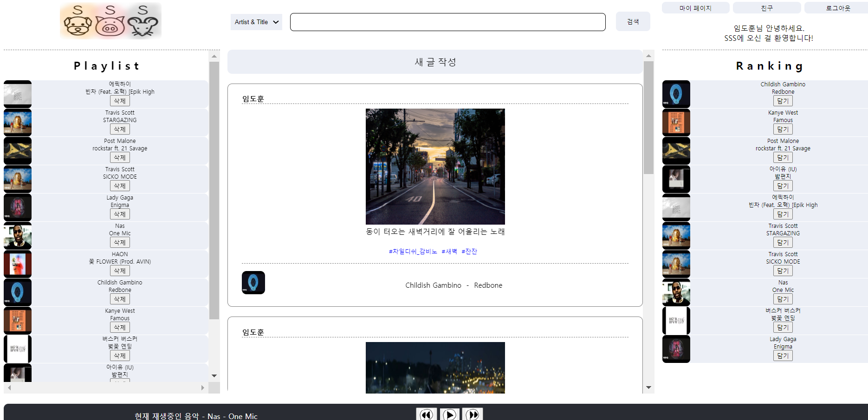Delete 에픽하이 빈차 from playlist
This screenshot has width=868, height=420.
pos(120,101)
